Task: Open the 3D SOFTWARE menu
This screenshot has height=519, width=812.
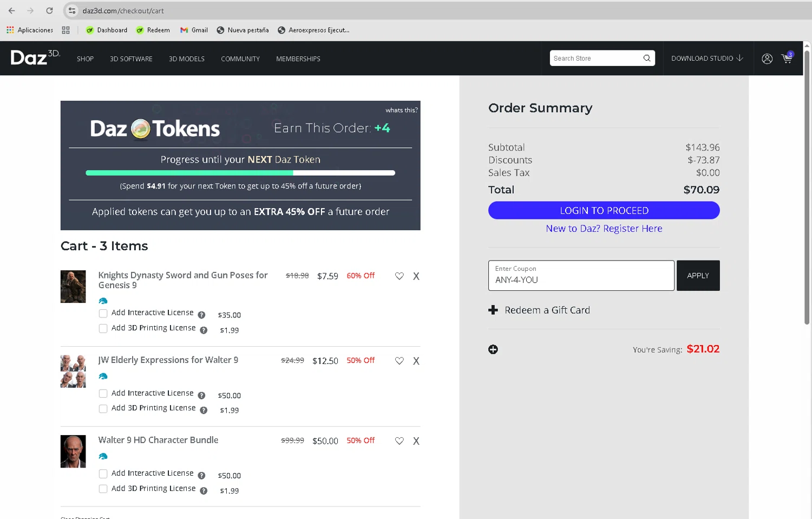Action: click(131, 59)
